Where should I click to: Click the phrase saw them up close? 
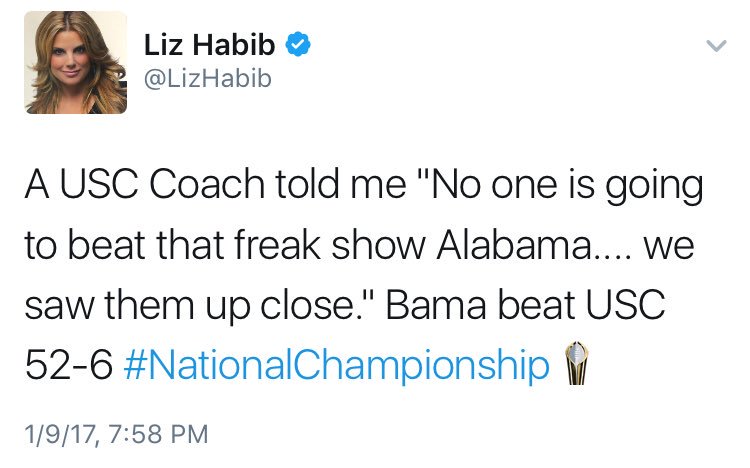(x=189, y=306)
